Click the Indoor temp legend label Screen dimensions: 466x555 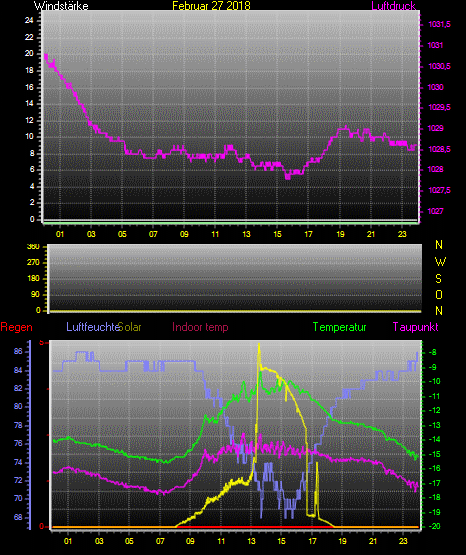click(x=200, y=327)
